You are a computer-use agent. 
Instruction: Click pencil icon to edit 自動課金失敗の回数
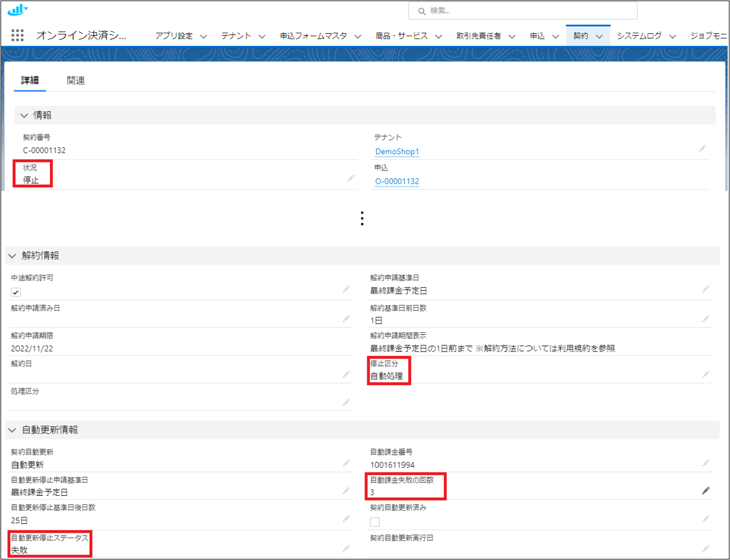(x=706, y=490)
